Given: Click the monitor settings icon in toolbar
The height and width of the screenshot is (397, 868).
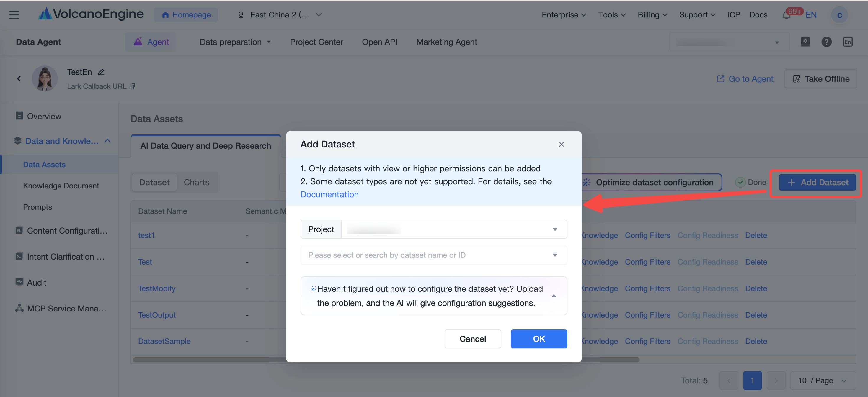Looking at the screenshot, I should click(x=805, y=42).
